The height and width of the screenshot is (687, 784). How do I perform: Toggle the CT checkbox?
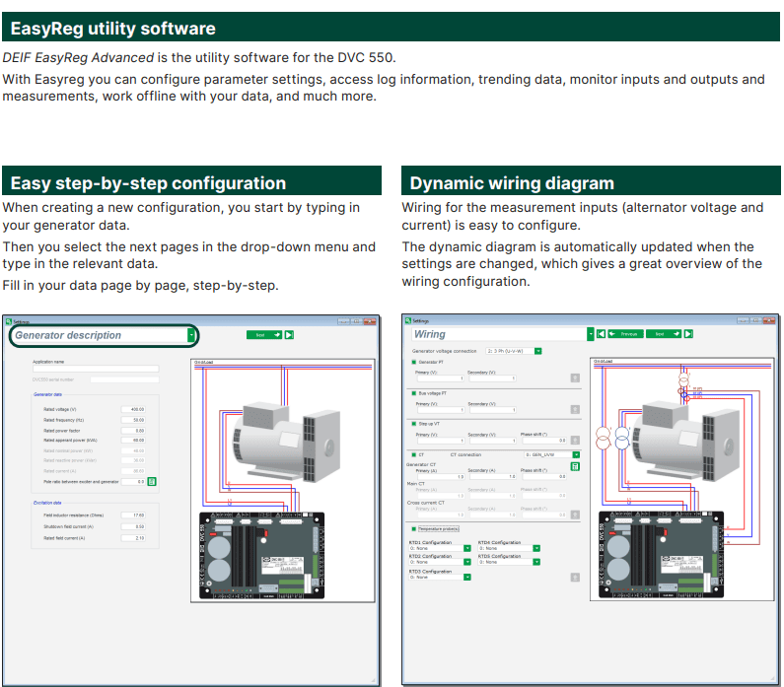click(413, 454)
